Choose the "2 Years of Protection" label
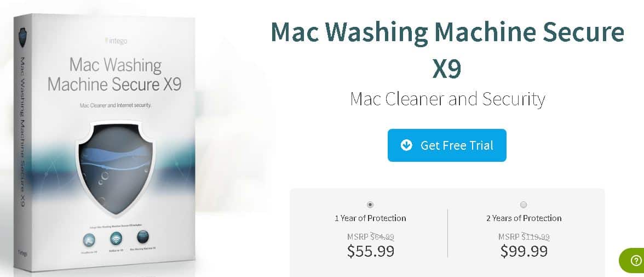The image size is (644, 277). pyautogui.click(x=524, y=218)
